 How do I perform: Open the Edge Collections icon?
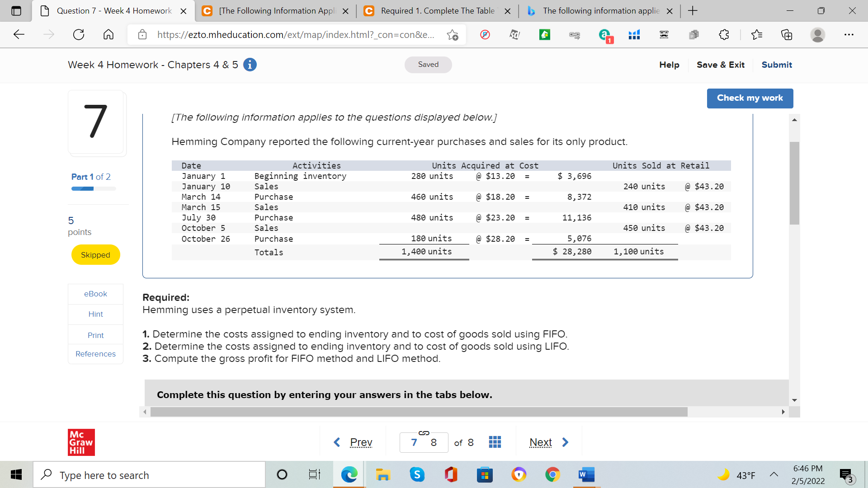787,35
